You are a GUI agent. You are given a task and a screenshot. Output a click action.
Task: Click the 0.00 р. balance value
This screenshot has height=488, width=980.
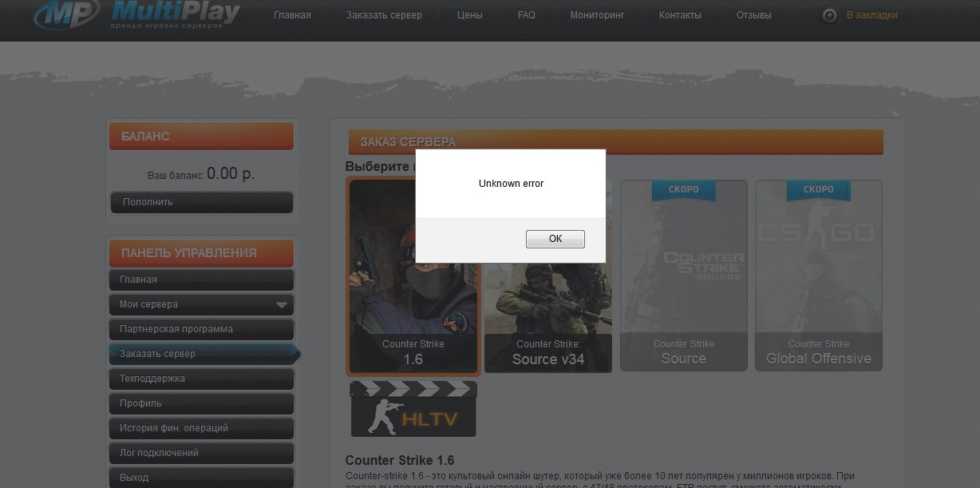pos(231,173)
